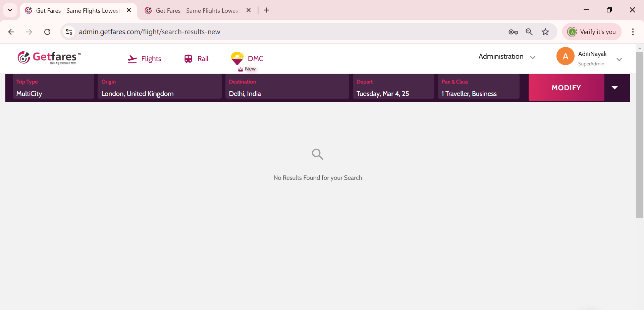The width and height of the screenshot is (644, 310).
Task: Click the Getfares logo
Action: pyautogui.click(x=49, y=58)
